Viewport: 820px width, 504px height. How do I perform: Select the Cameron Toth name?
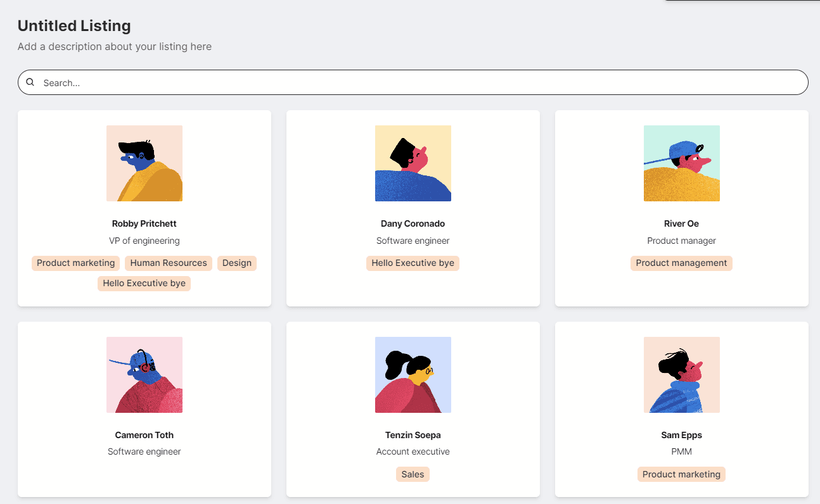(x=144, y=435)
